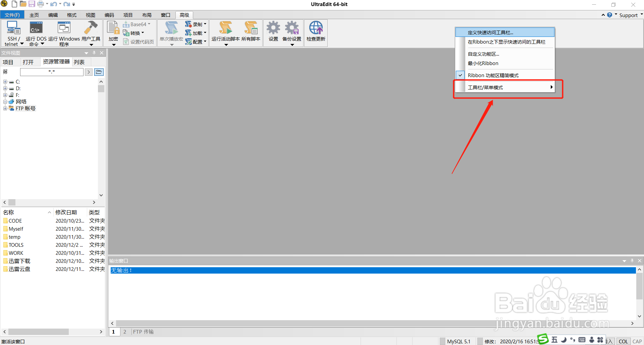Toggle CAP indicator in status bar

click(x=637, y=341)
